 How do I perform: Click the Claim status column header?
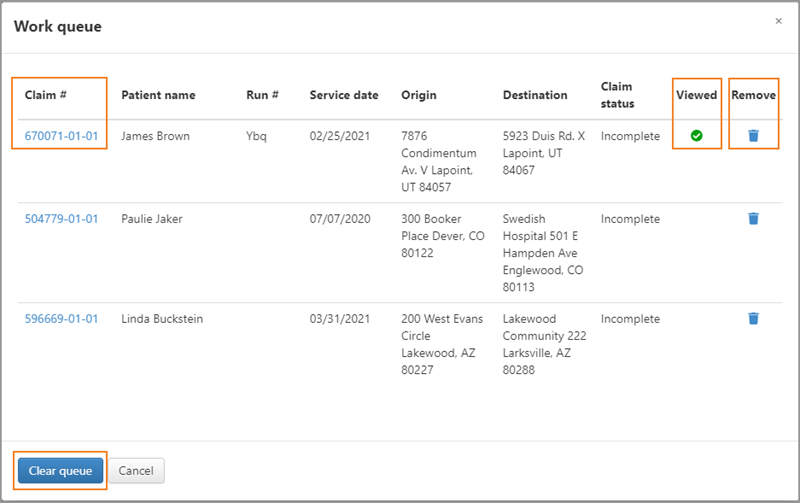tap(617, 95)
